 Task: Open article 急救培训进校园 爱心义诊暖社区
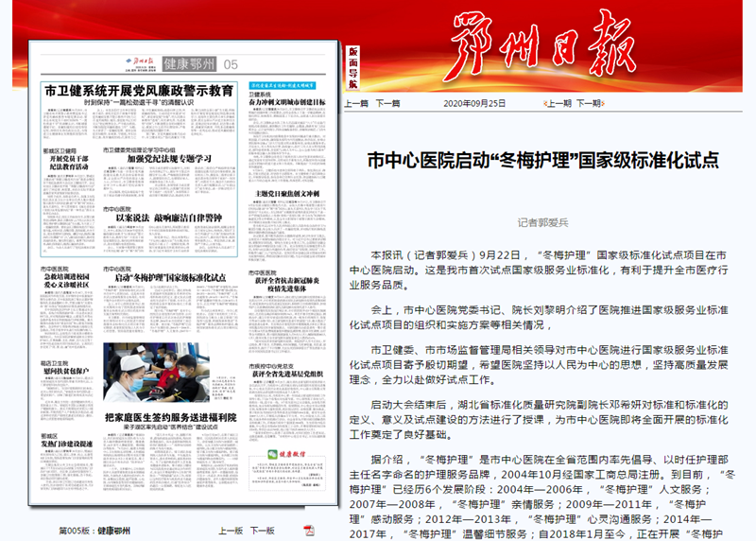(66, 281)
